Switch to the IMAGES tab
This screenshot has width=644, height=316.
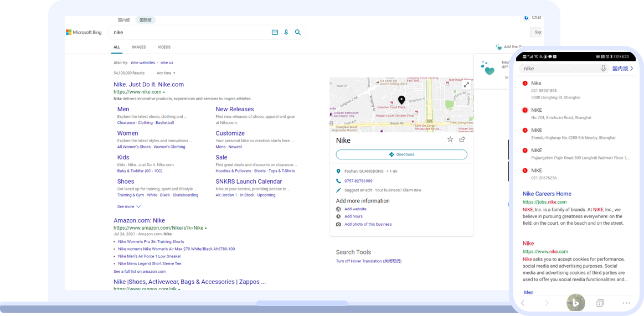pyautogui.click(x=139, y=48)
